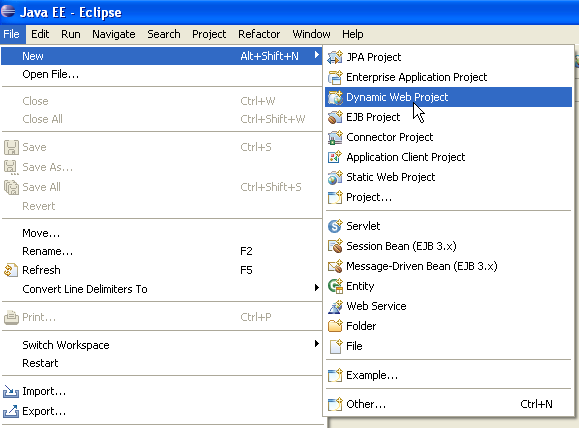The width and height of the screenshot is (579, 428).
Task: Click the Message-Driven Bean envelope icon
Action: click(335, 266)
